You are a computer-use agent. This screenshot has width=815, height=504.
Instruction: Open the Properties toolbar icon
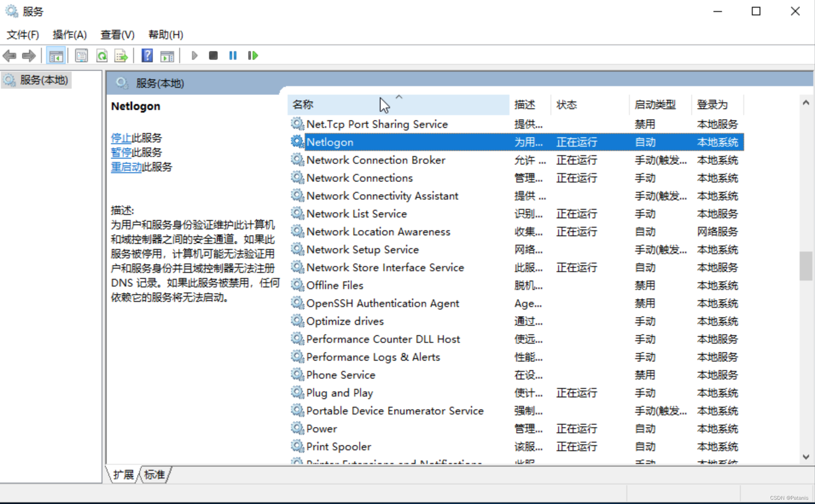pyautogui.click(x=81, y=55)
